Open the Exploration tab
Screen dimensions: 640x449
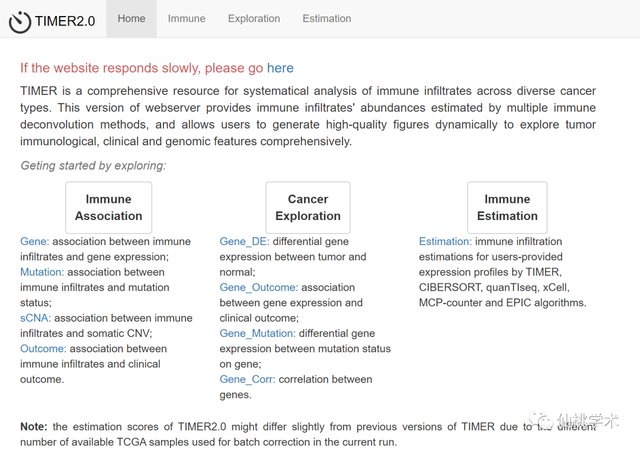coord(254,18)
